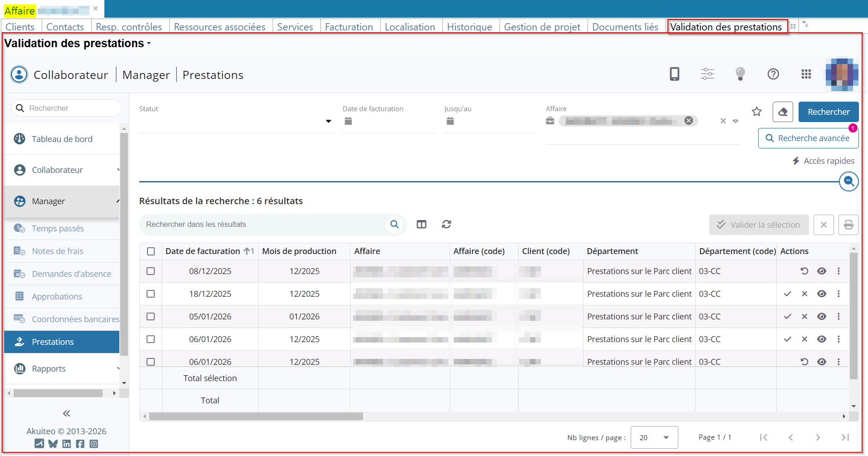Open the Gestion de projet tab

tap(542, 27)
